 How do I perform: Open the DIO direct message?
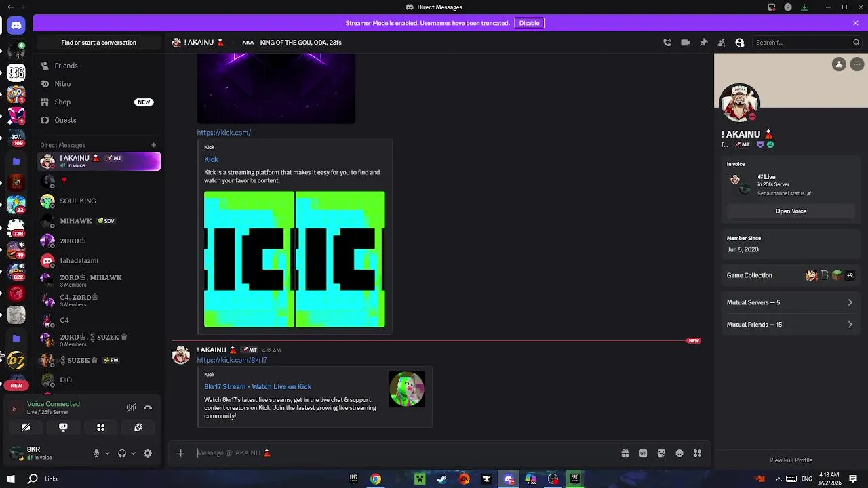click(x=99, y=380)
